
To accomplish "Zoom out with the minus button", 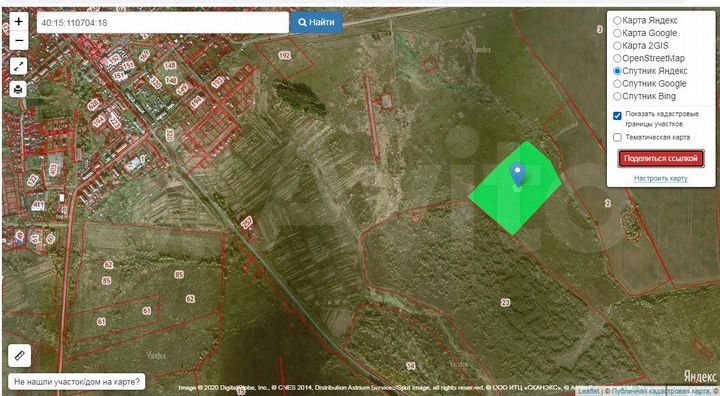I will point(19,40).
